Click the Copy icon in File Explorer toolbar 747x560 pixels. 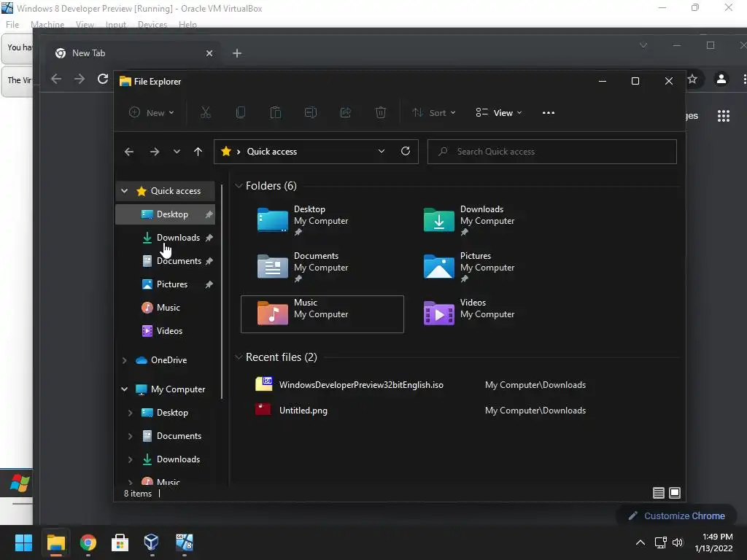click(241, 113)
